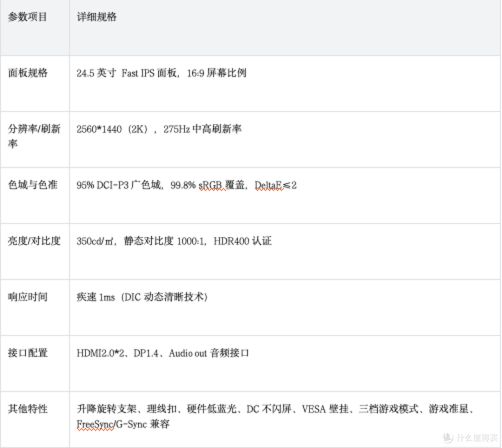Click the text 疾速 1ms (DIC 动态清晰技术)
502x448 pixels.
click(142, 297)
